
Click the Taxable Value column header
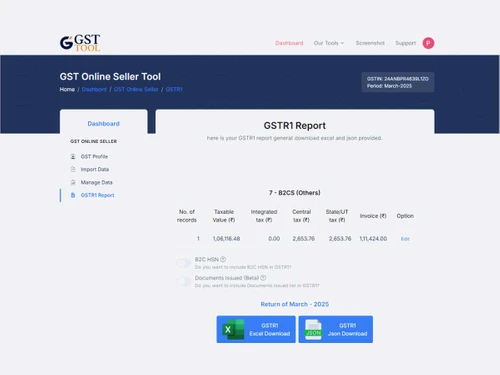point(224,216)
